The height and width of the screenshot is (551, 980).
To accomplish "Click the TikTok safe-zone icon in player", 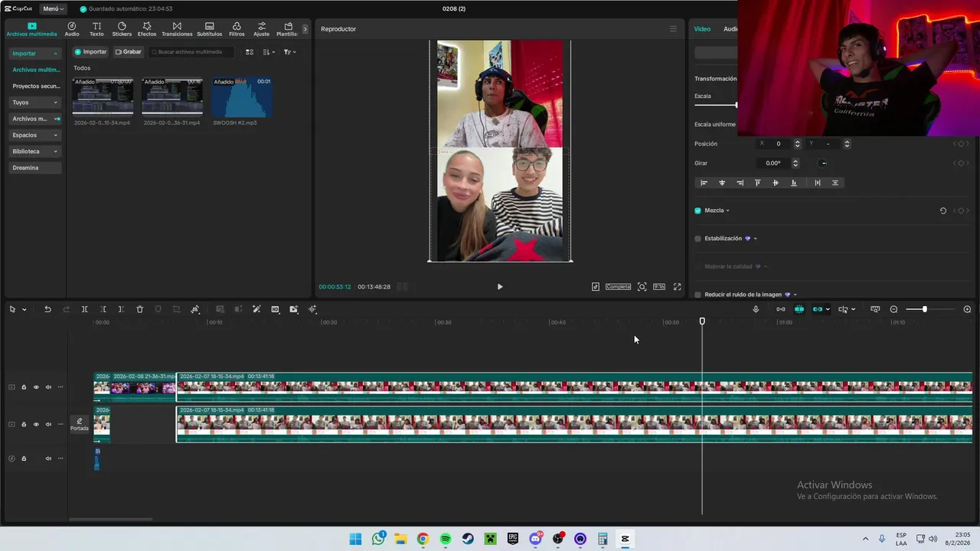I will pyautogui.click(x=596, y=287).
